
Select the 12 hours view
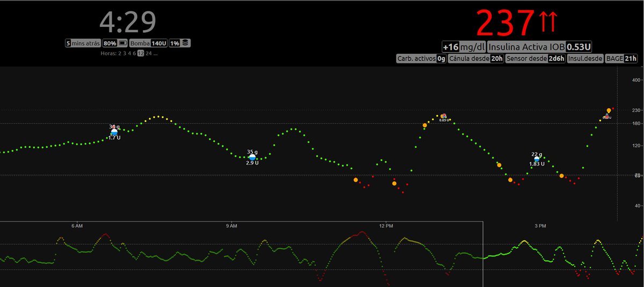pos(141,53)
